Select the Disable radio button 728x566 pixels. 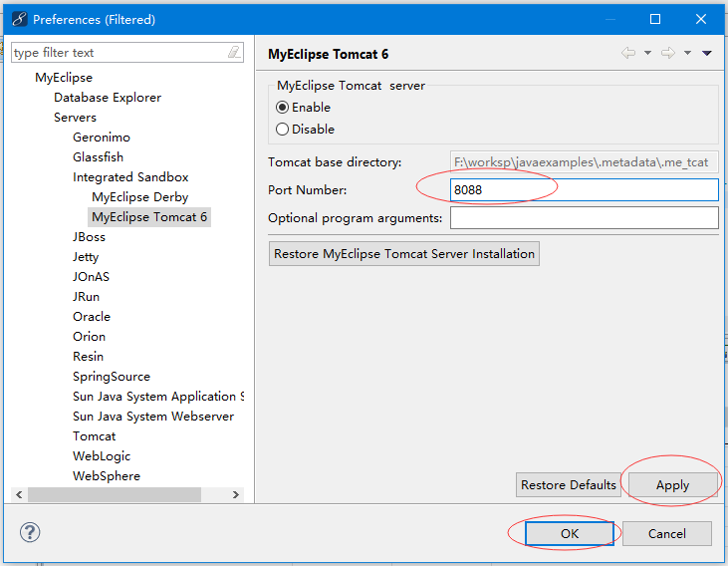(x=283, y=130)
